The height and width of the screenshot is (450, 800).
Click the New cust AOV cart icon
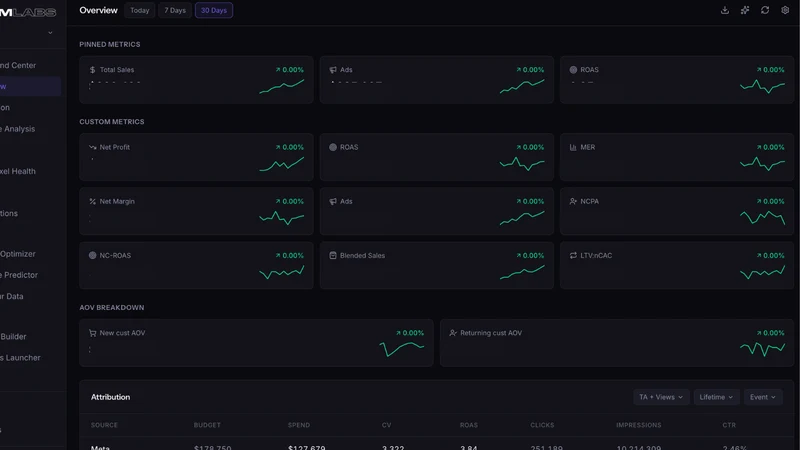point(92,333)
